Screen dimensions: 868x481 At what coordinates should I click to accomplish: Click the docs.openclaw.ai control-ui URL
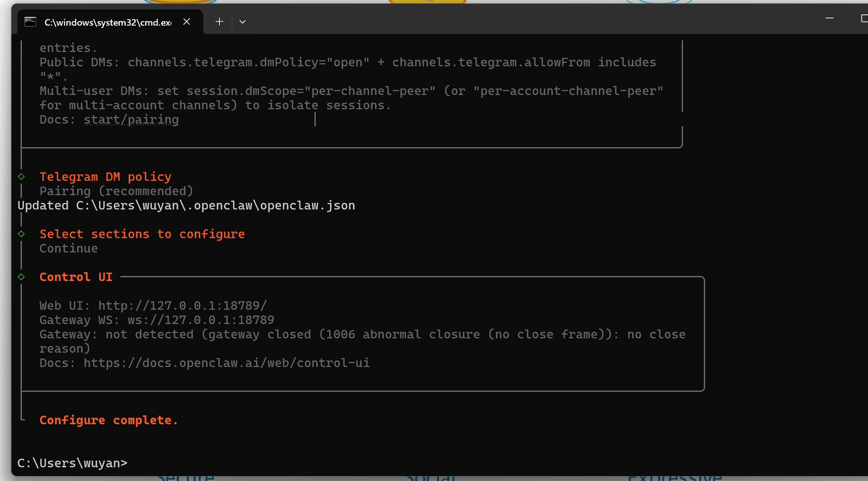[226, 363]
